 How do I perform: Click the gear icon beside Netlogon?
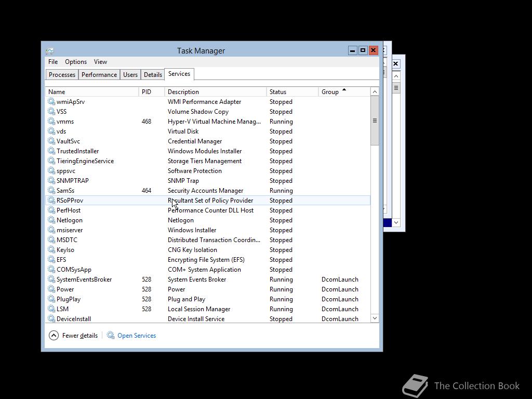pyautogui.click(x=51, y=220)
